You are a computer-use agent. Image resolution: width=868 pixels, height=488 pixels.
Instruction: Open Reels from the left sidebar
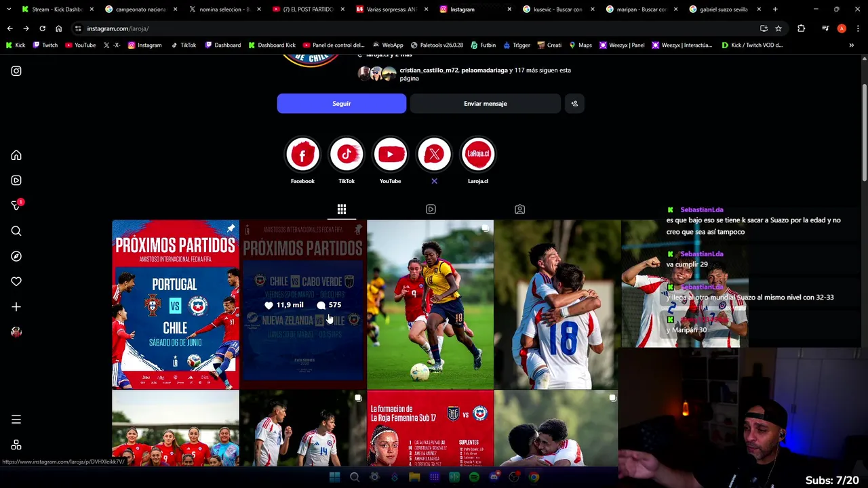point(16,180)
